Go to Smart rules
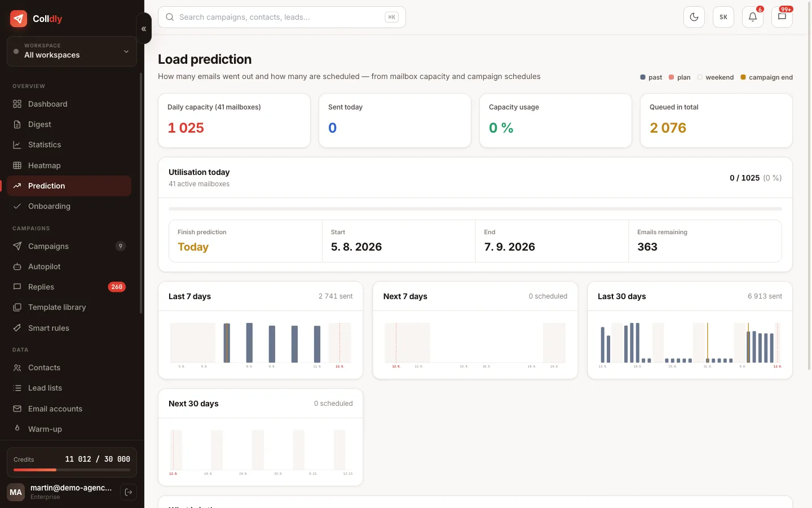The width and height of the screenshot is (812, 508). coord(69,328)
